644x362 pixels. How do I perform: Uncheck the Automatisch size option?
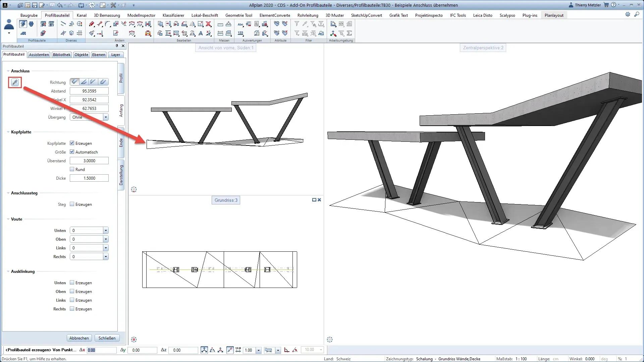(72, 152)
